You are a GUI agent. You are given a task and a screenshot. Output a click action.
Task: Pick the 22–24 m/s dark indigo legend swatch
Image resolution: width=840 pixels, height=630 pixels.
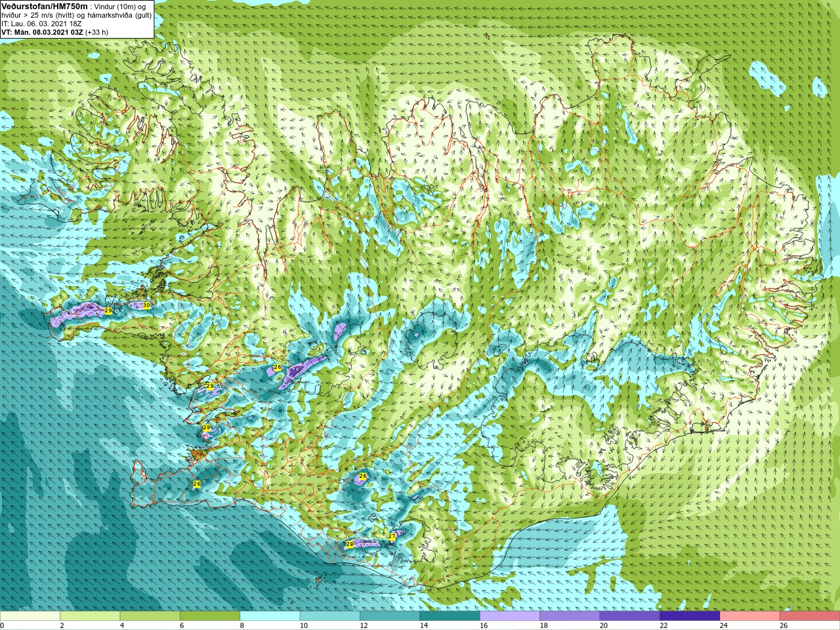(690, 616)
